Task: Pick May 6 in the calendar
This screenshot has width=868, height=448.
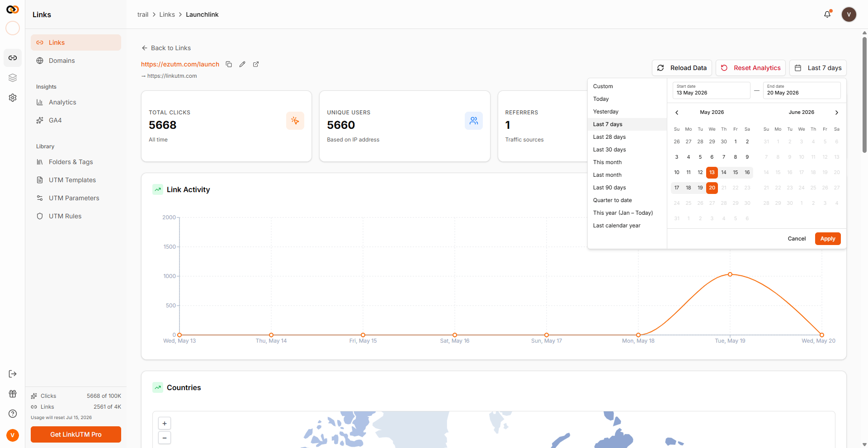Action: [x=712, y=157]
